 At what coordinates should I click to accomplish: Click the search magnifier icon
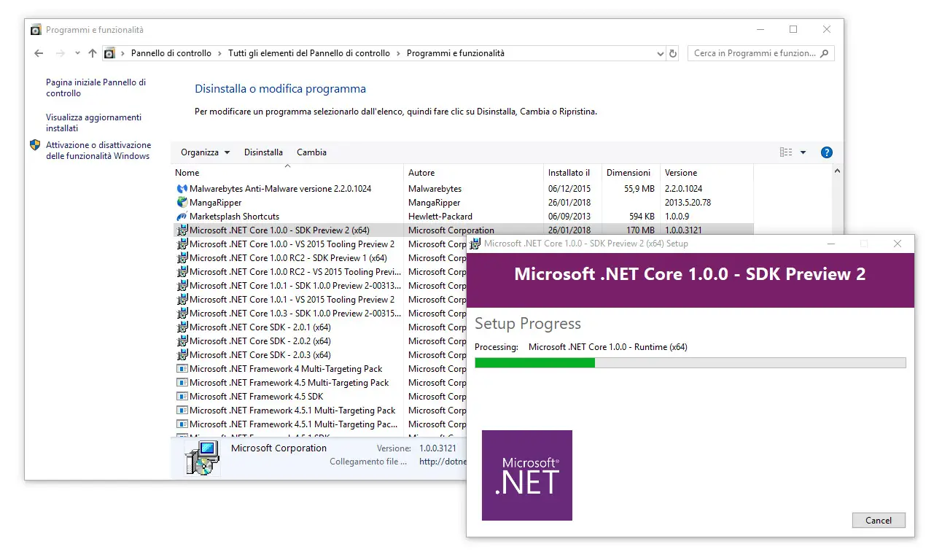coord(825,53)
